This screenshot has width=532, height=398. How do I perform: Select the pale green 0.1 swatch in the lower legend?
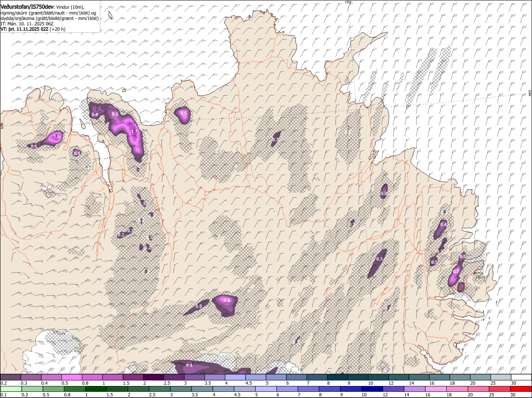pyautogui.click(x=10, y=389)
